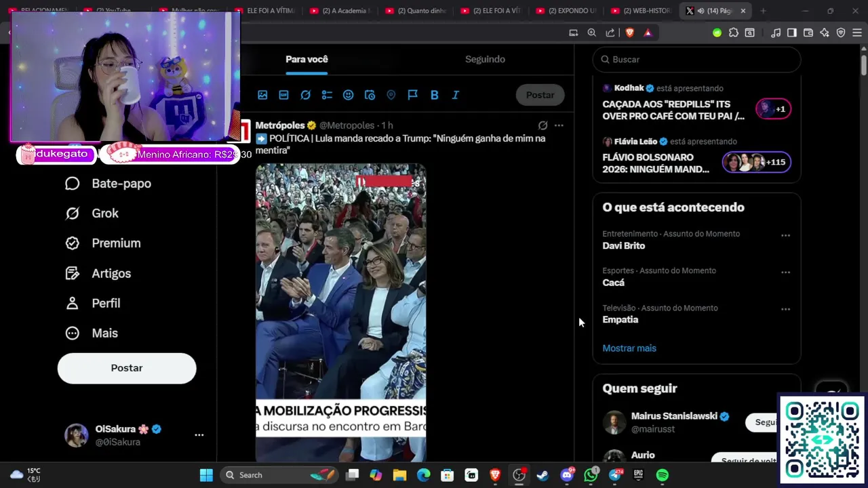Open more options on Metrópoles post
This screenshot has height=488, width=868.
[559, 125]
